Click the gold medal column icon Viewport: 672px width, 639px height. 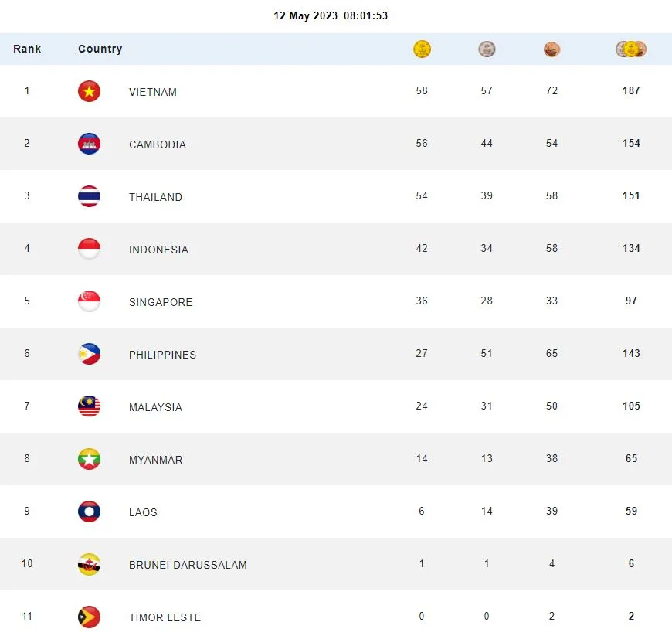[x=422, y=49]
